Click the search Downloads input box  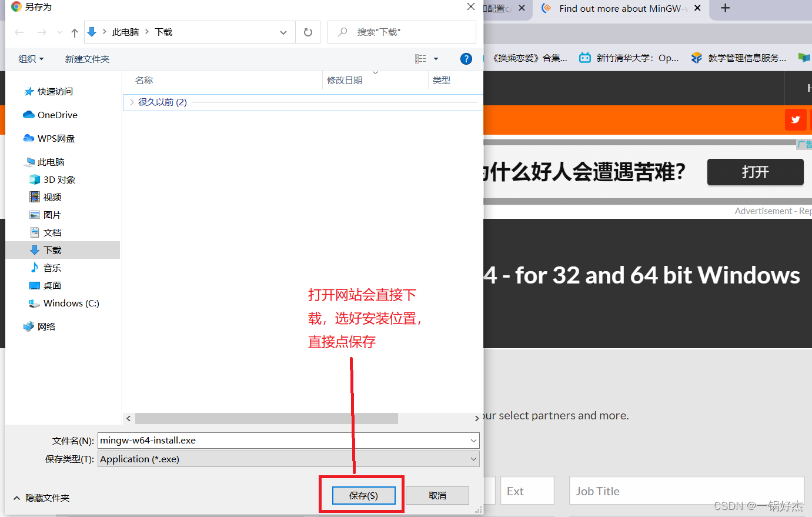(x=402, y=32)
